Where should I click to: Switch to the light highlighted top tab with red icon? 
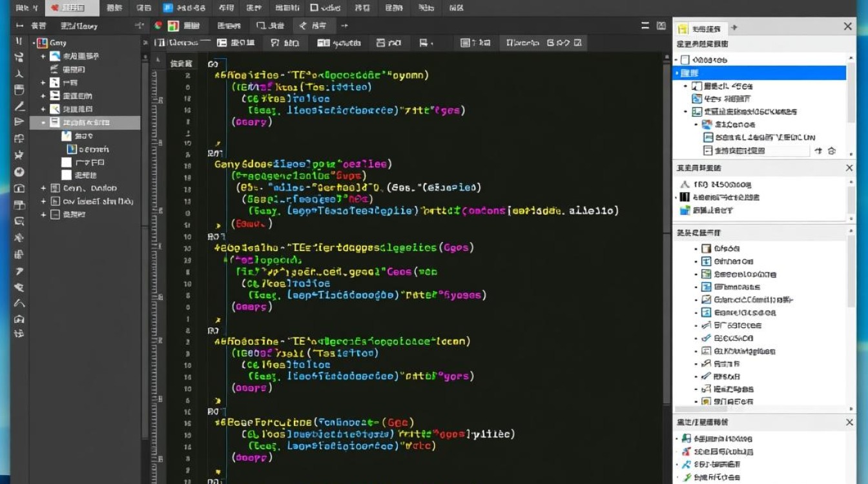coord(71,8)
